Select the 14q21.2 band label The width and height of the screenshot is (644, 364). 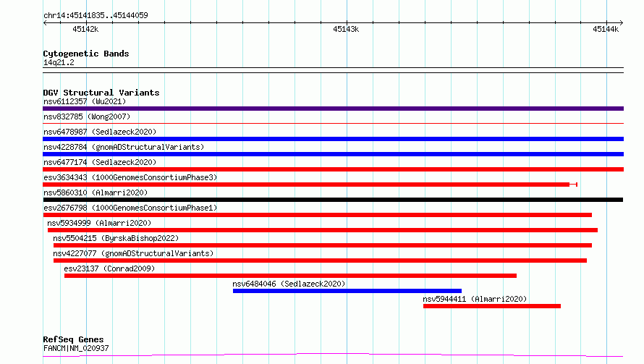[x=59, y=62]
